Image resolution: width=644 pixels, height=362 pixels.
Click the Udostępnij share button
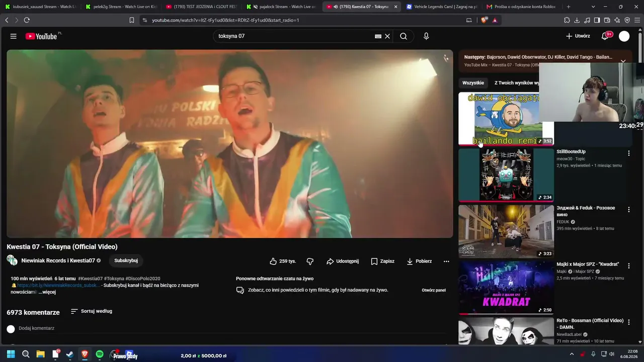pos(343,261)
